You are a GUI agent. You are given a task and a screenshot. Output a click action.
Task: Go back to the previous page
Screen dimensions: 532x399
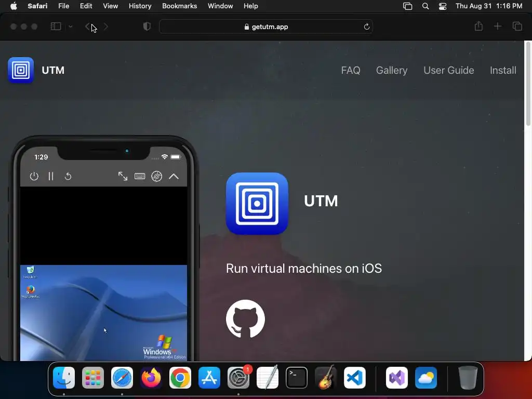(x=87, y=26)
